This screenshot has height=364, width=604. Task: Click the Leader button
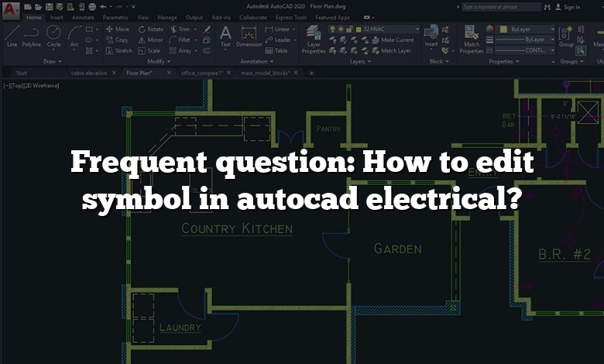(x=279, y=39)
